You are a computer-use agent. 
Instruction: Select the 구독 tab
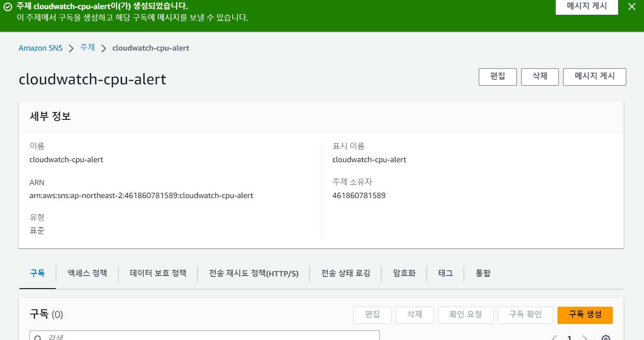37,273
